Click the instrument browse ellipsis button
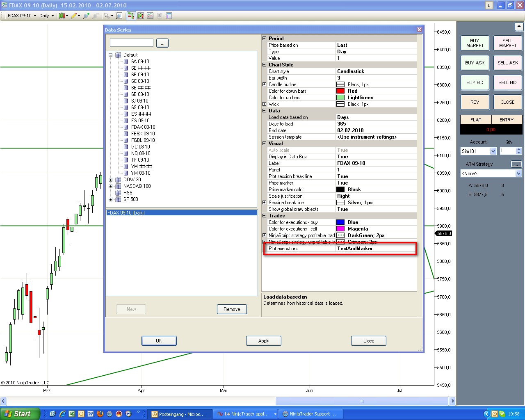525x420 pixels. [x=162, y=43]
